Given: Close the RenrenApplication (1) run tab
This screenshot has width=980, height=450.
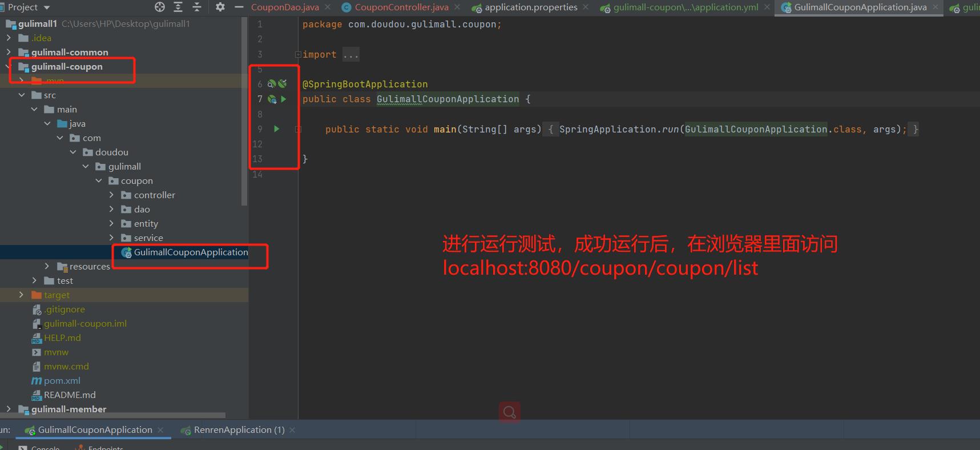Looking at the screenshot, I should [292, 429].
